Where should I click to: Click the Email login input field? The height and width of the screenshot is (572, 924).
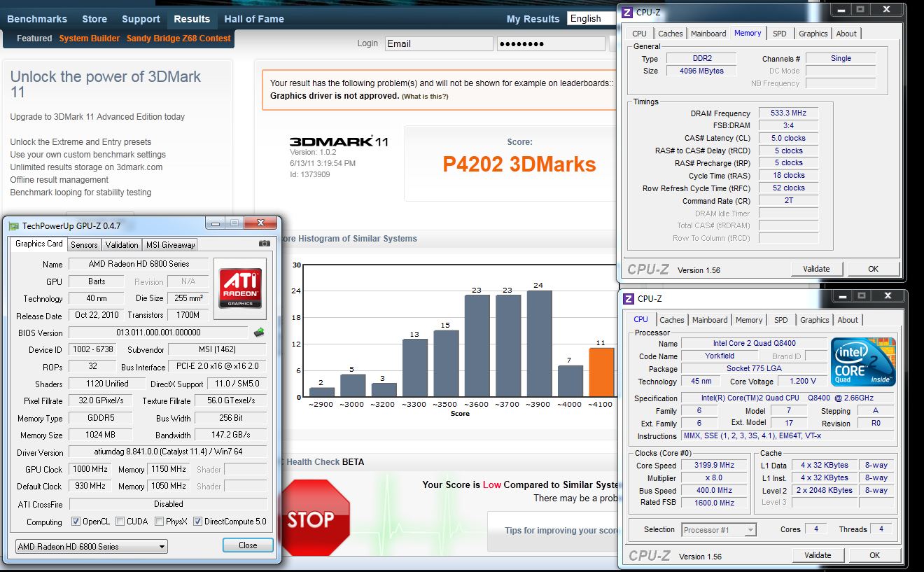point(439,43)
